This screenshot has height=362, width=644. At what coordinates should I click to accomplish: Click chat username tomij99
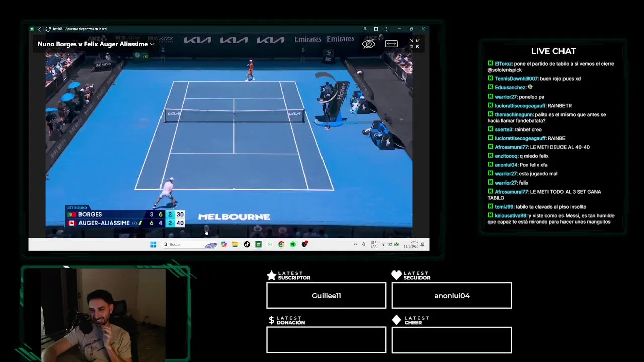click(503, 207)
